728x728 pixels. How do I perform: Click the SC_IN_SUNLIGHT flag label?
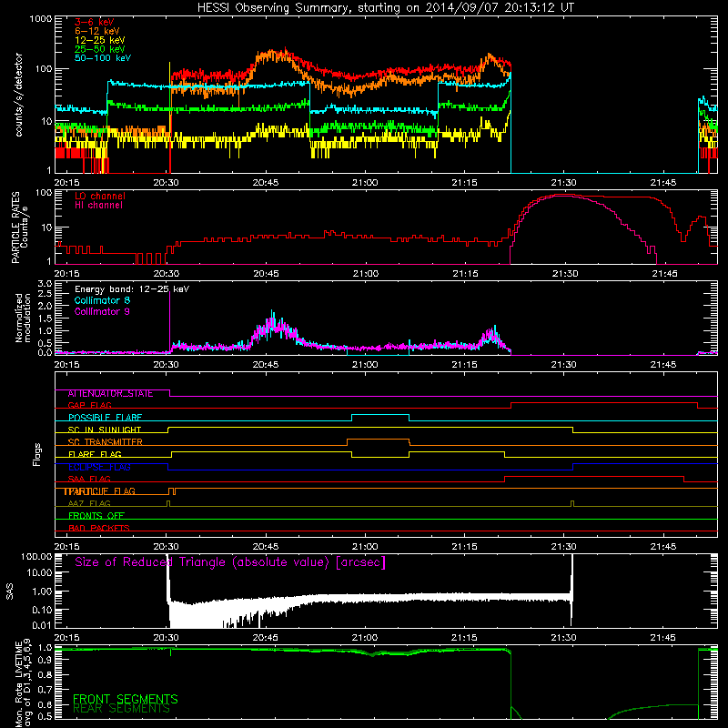pos(105,430)
